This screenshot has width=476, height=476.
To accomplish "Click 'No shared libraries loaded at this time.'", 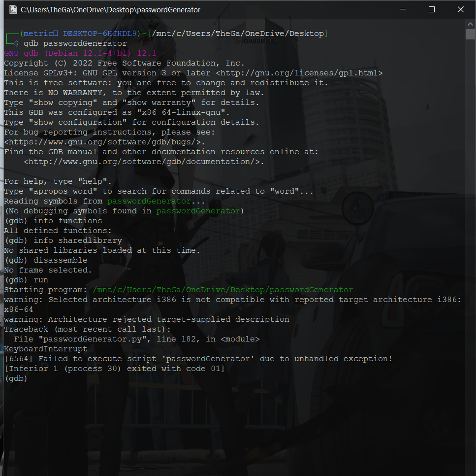I will (102, 250).
